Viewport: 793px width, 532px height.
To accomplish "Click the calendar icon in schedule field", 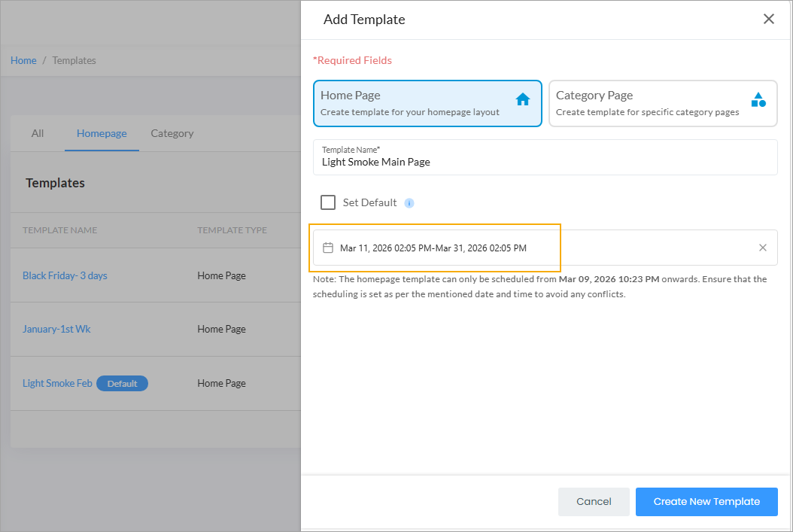I will (x=328, y=248).
